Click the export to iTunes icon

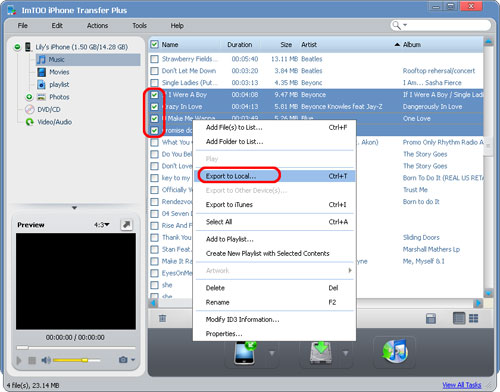395,352
